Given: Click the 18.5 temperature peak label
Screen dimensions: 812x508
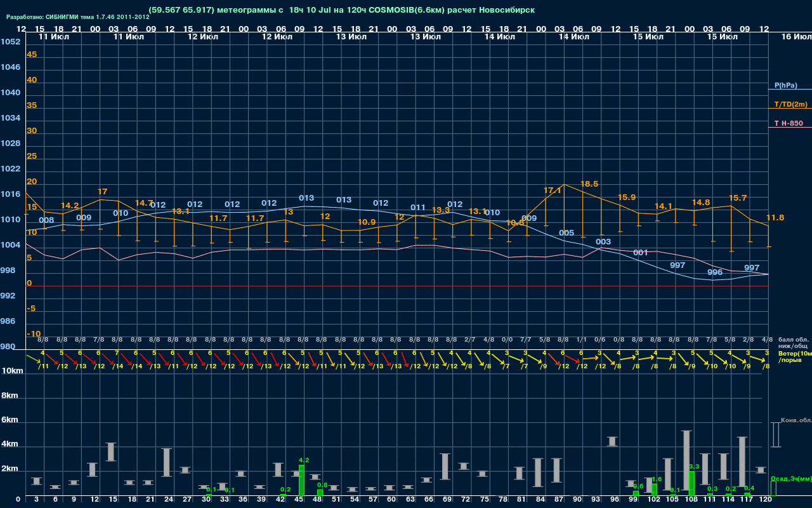Looking at the screenshot, I should tap(589, 184).
